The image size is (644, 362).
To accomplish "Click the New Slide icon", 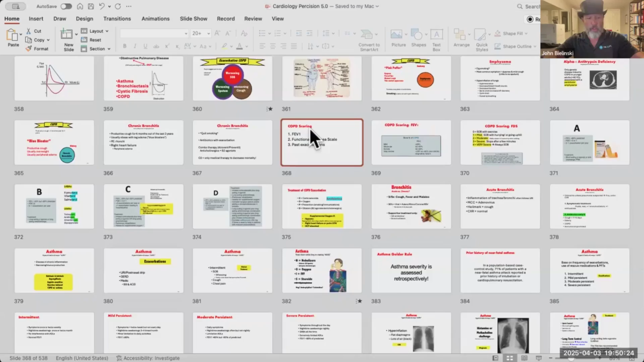I will point(66,34).
